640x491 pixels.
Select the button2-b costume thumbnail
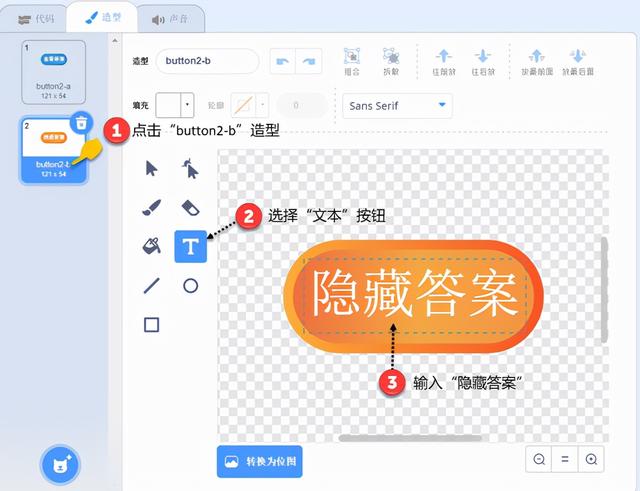pyautogui.click(x=53, y=150)
